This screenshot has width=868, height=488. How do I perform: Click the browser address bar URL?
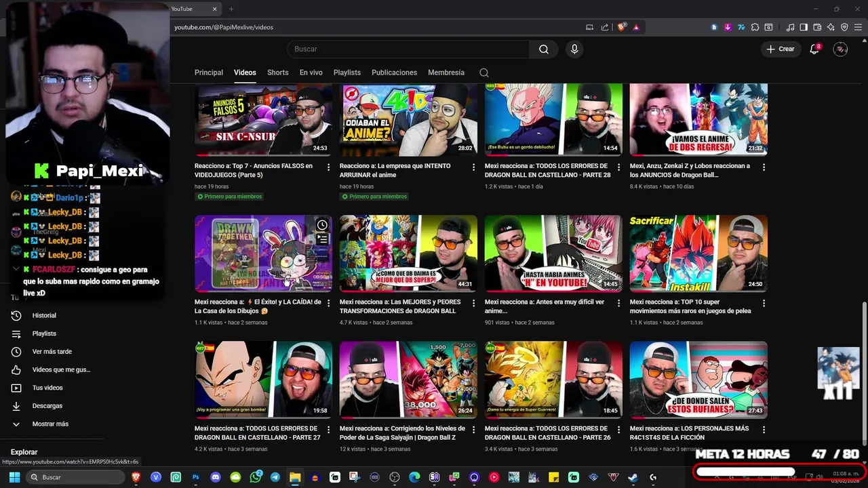[x=224, y=27]
